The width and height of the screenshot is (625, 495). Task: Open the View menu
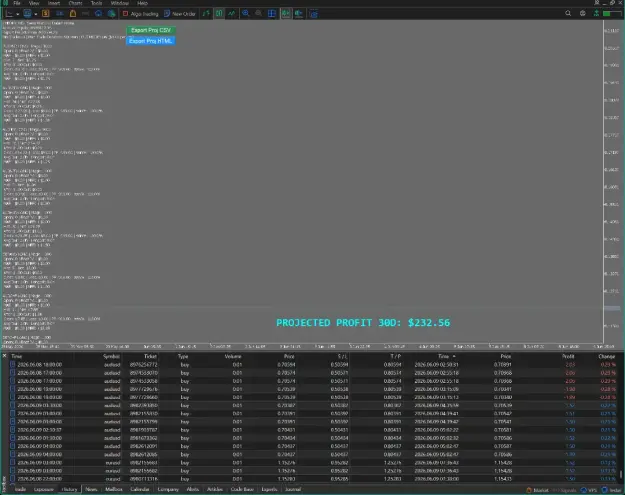(34, 3)
